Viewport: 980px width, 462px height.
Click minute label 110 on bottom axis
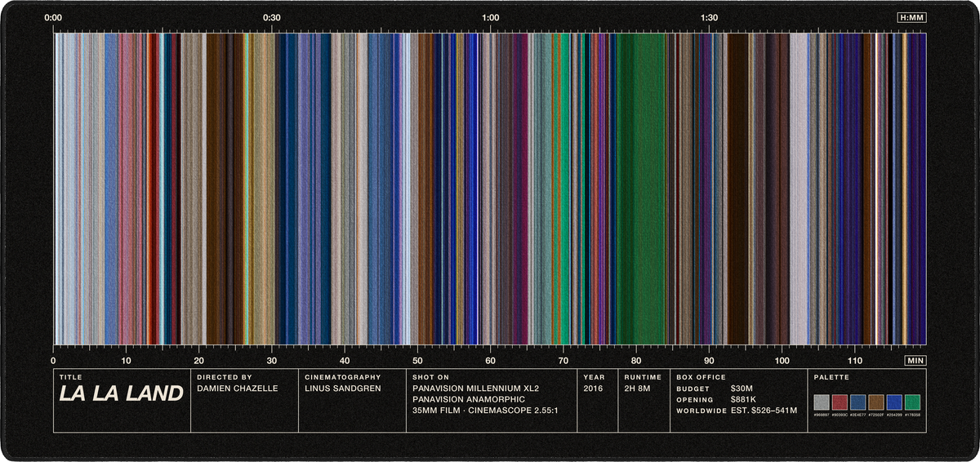[x=855, y=360]
